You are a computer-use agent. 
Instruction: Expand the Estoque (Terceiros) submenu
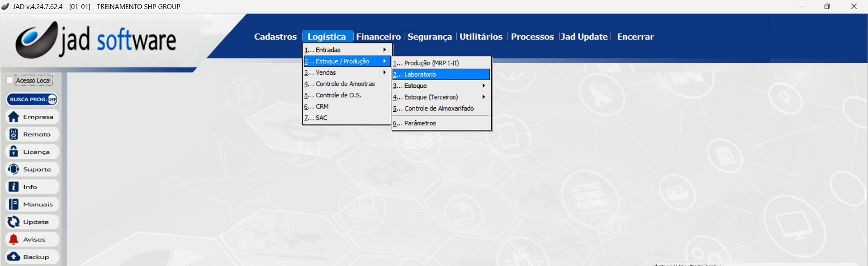(x=440, y=97)
